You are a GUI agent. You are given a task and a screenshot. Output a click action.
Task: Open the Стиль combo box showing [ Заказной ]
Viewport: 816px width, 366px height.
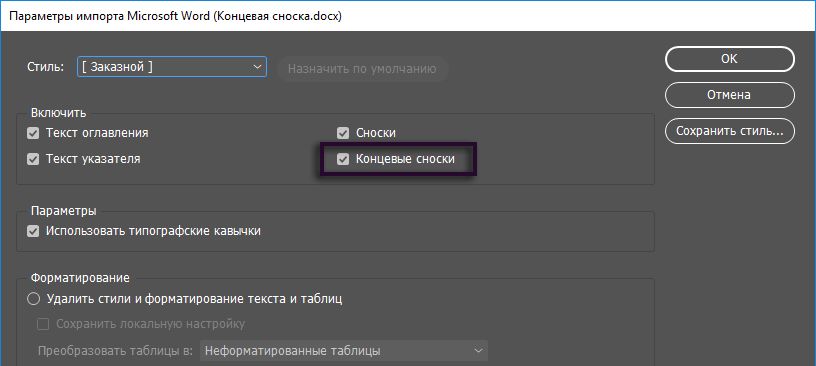click(172, 67)
